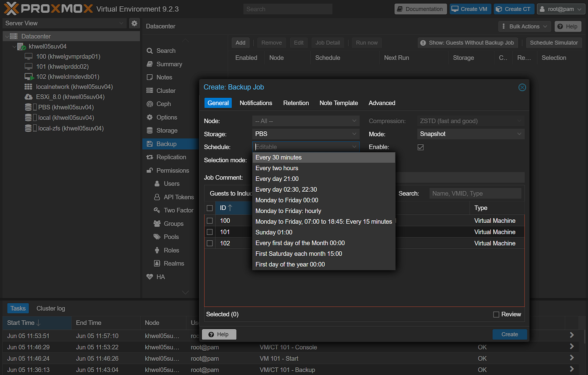The image size is (588, 375).
Task: Click the ESXi_8.0 storage cloud icon
Action: click(x=29, y=97)
